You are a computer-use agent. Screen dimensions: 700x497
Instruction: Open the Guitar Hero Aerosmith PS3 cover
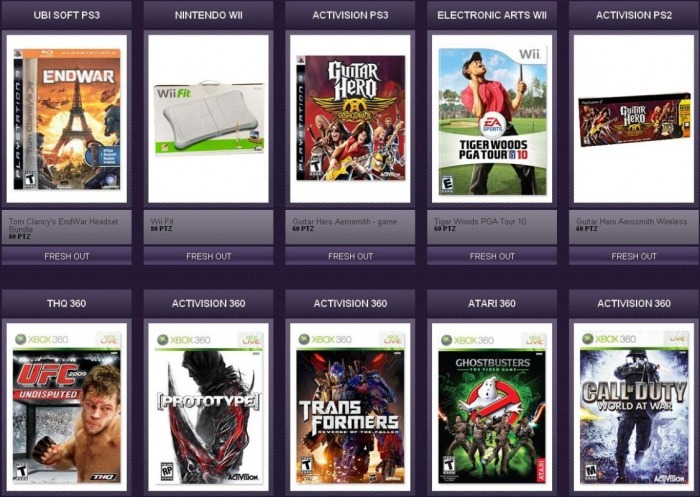click(x=350, y=118)
